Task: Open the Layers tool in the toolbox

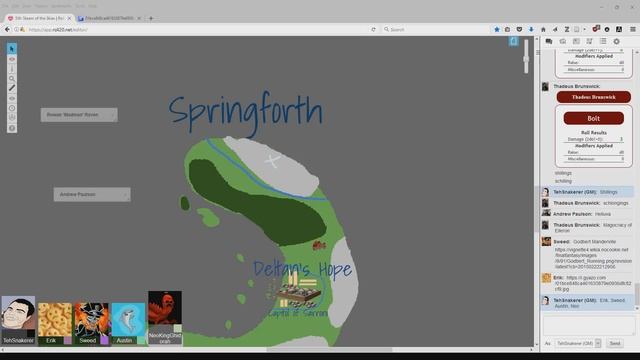Action: pyautogui.click(x=12, y=59)
